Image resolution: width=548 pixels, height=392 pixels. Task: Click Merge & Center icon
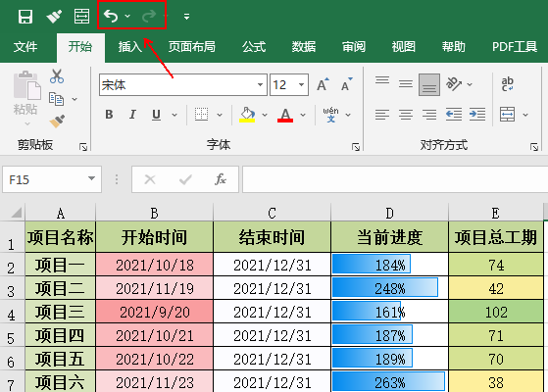(507, 115)
